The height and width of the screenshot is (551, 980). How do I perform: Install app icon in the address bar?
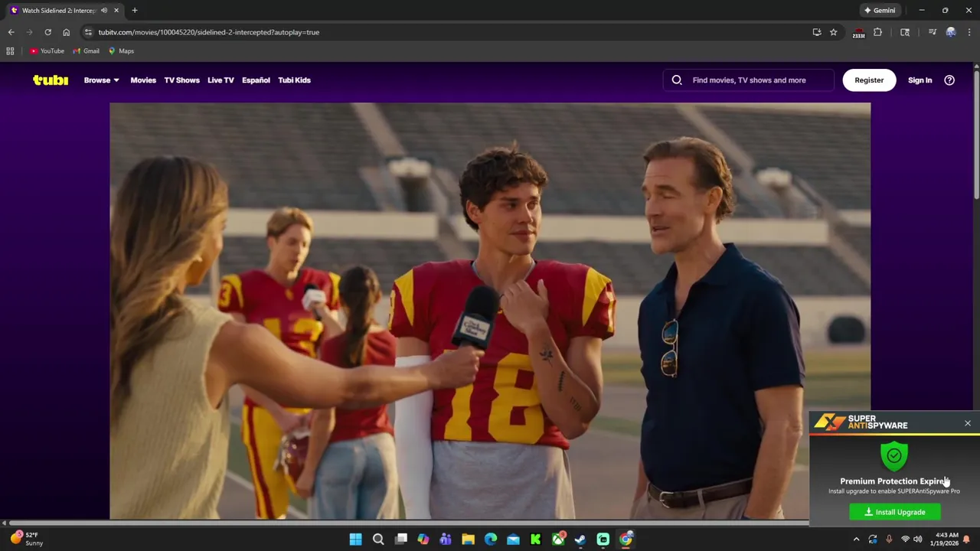pyautogui.click(x=817, y=32)
